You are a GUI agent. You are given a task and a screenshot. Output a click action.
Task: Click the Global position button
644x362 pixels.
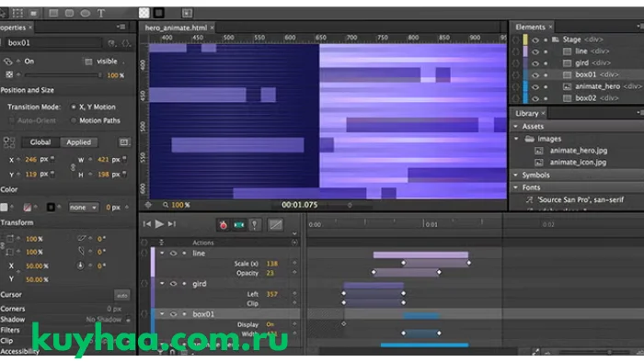click(x=40, y=142)
